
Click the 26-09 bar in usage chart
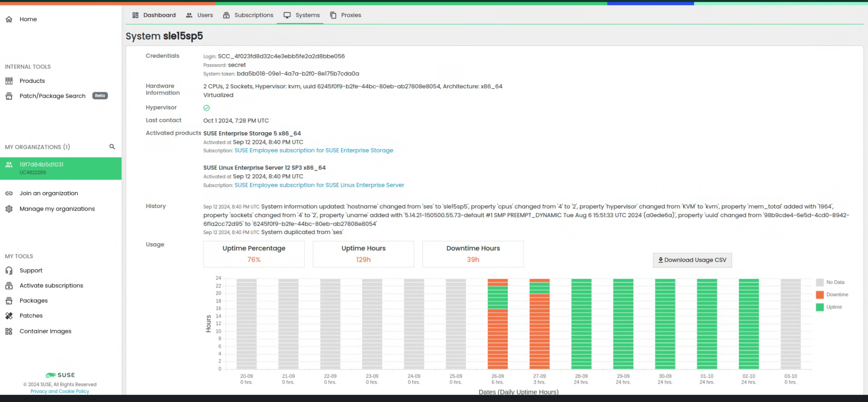[498, 324]
